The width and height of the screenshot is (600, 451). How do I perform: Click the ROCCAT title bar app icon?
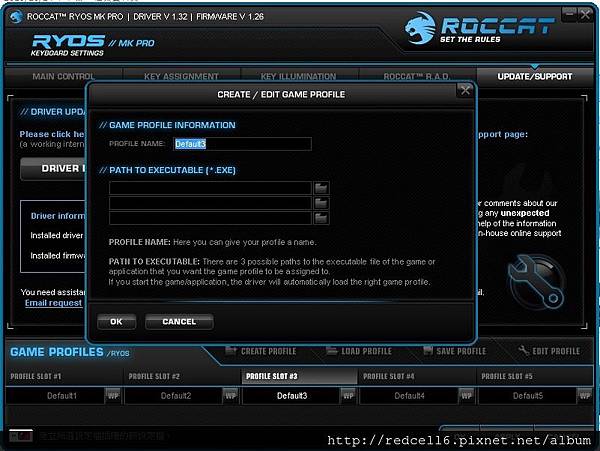16,17
